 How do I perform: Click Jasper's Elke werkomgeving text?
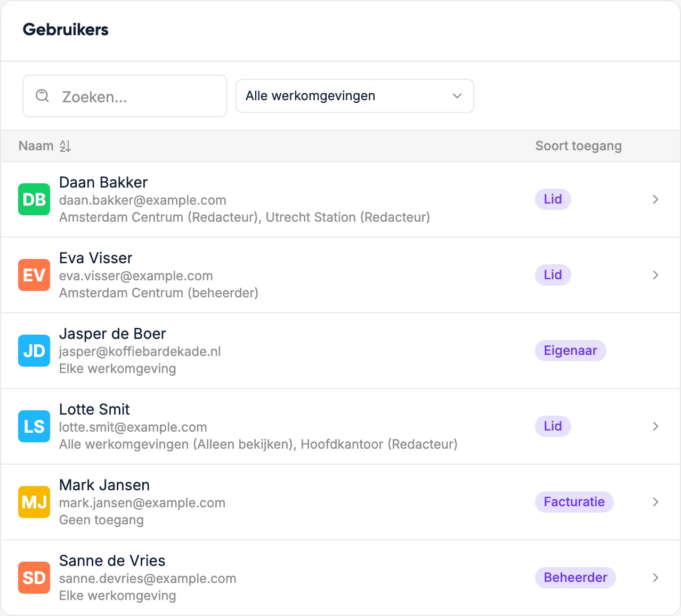[x=118, y=369]
